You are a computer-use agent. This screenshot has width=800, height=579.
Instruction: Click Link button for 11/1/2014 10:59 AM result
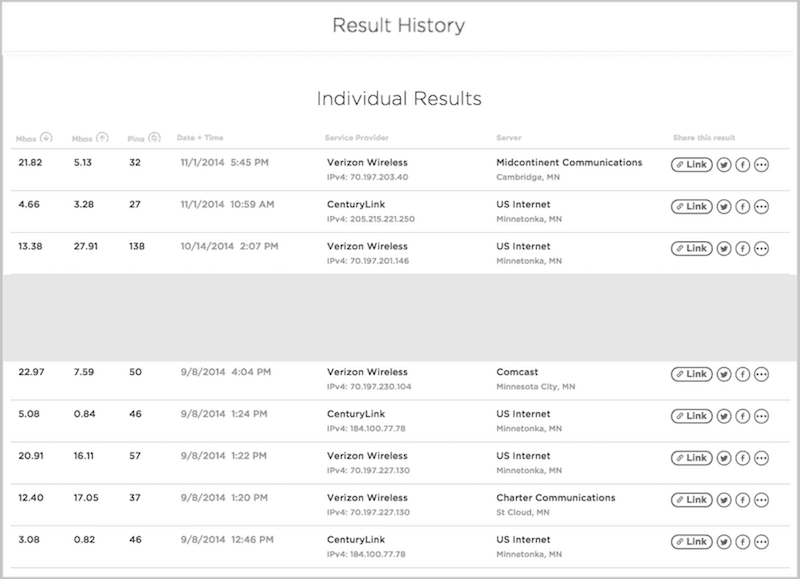click(x=692, y=207)
